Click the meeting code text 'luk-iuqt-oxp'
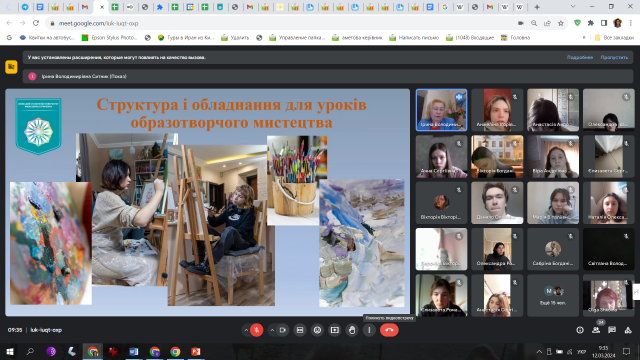Screen dimensions: 640x360 click(x=46, y=330)
